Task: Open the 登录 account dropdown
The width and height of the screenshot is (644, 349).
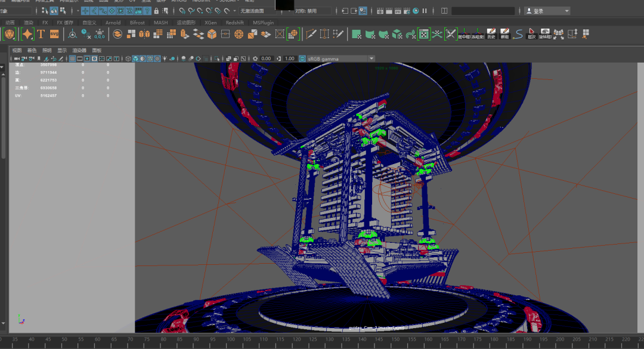Action: click(x=547, y=11)
